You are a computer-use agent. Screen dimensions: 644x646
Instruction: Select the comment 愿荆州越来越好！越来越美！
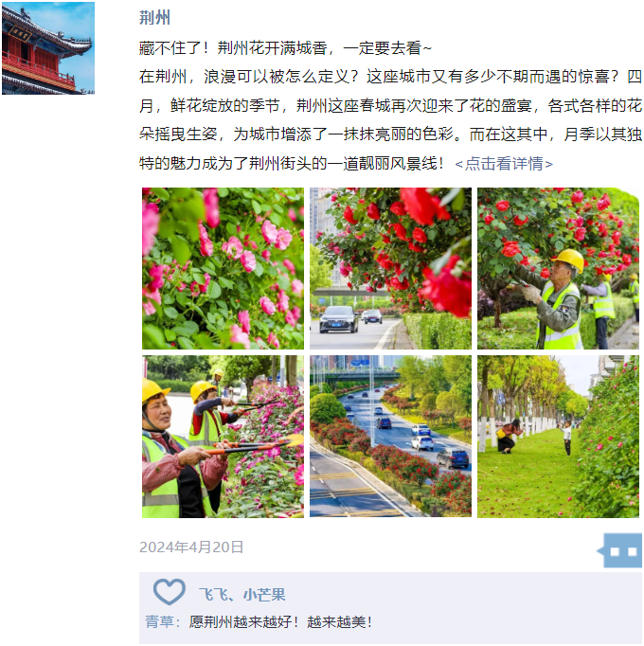(x=280, y=621)
